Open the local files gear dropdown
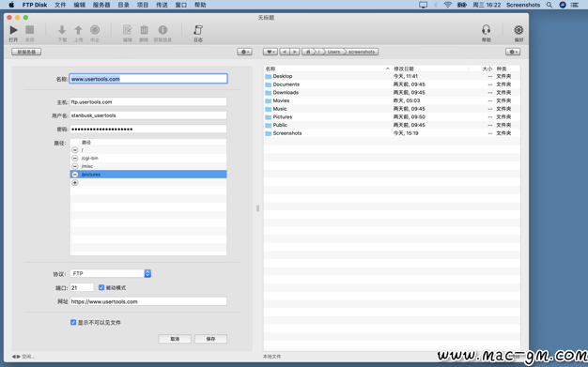 pos(513,52)
